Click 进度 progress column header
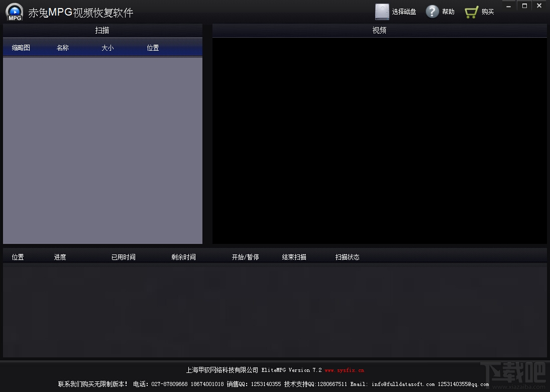This screenshot has height=392, width=550. (x=60, y=257)
